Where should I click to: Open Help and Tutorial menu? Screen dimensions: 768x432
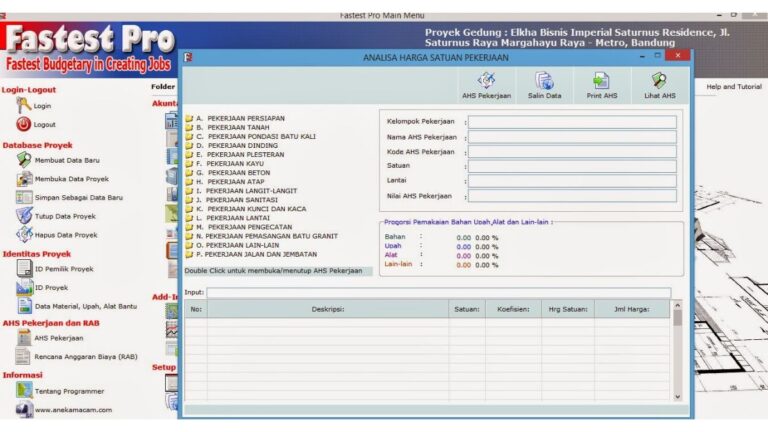(x=733, y=87)
